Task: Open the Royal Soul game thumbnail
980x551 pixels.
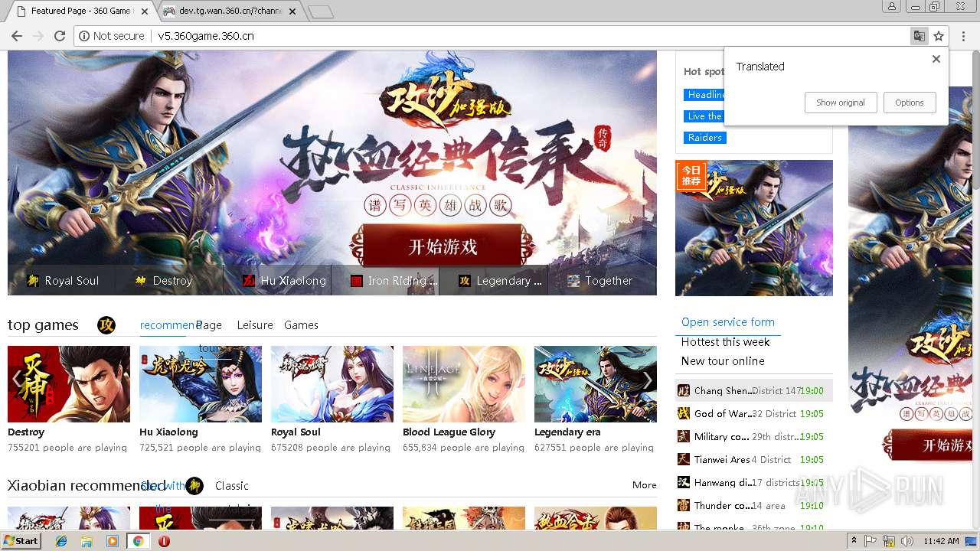Action: coord(332,384)
